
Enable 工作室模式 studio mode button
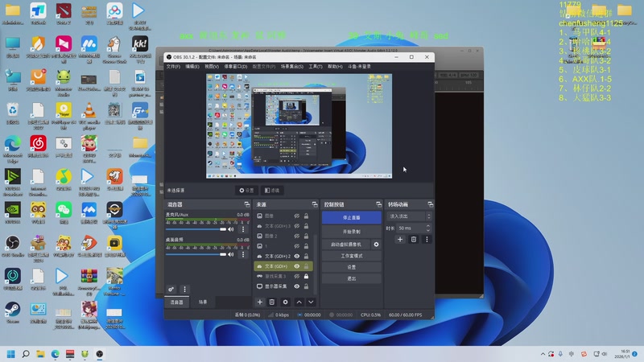coord(352,256)
